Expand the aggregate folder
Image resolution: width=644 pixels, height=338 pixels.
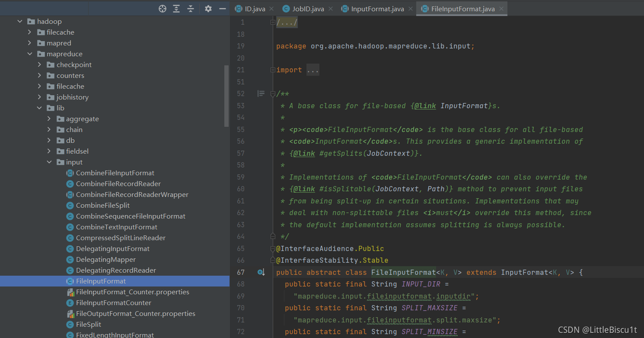click(x=49, y=119)
